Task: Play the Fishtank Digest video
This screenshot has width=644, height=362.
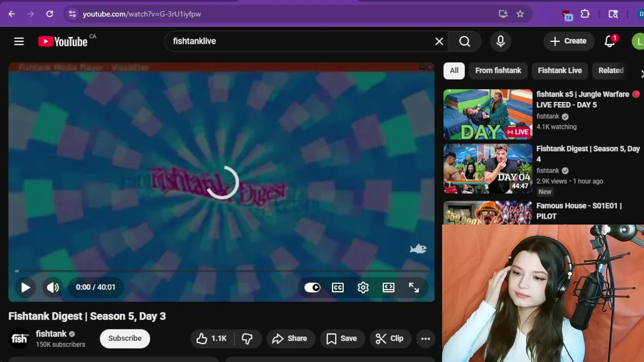Action: point(25,287)
